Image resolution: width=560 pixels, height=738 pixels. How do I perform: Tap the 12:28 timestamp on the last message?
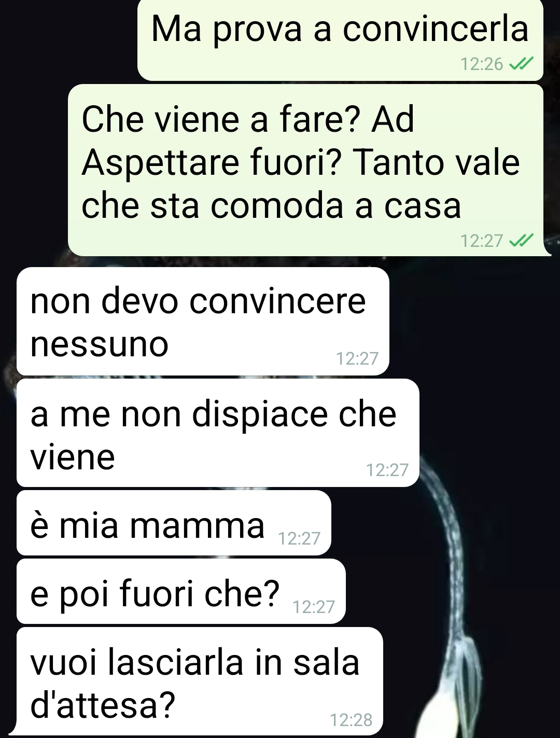pos(351,720)
